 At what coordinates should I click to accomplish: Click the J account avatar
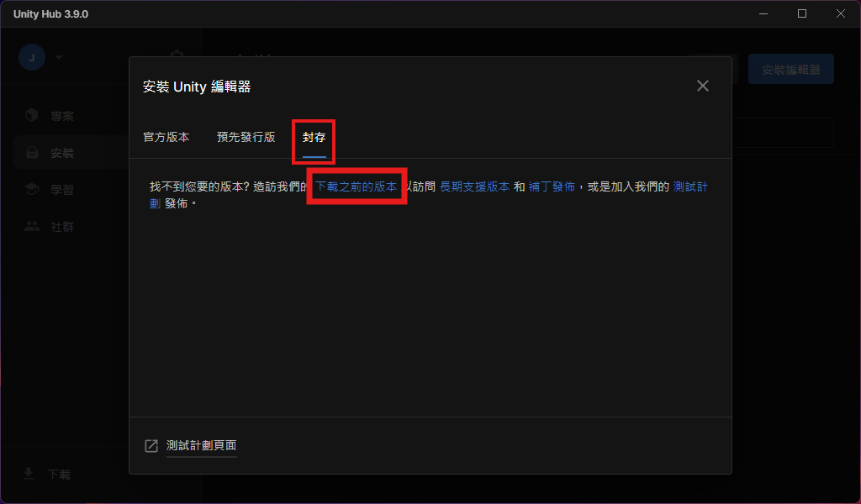pyautogui.click(x=32, y=58)
